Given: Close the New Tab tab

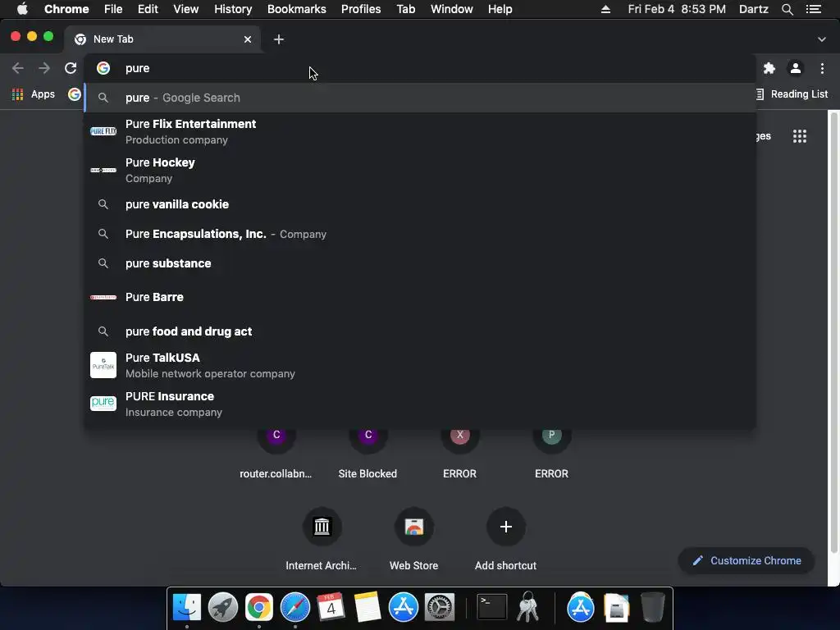Looking at the screenshot, I should pyautogui.click(x=248, y=39).
